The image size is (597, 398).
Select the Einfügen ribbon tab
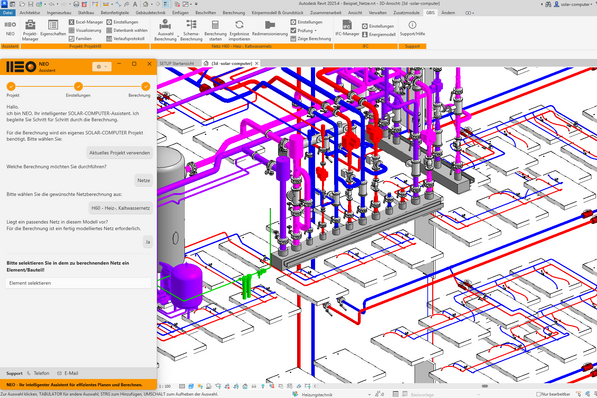(x=180, y=13)
